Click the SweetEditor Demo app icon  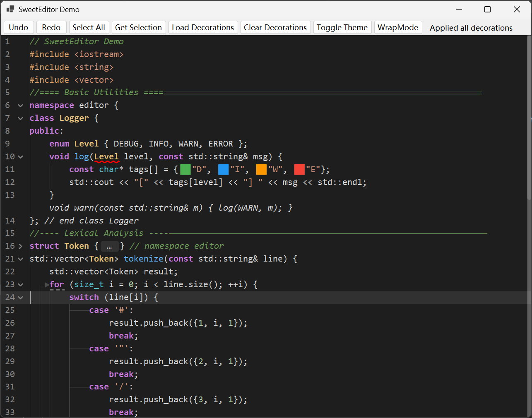tap(10, 9)
